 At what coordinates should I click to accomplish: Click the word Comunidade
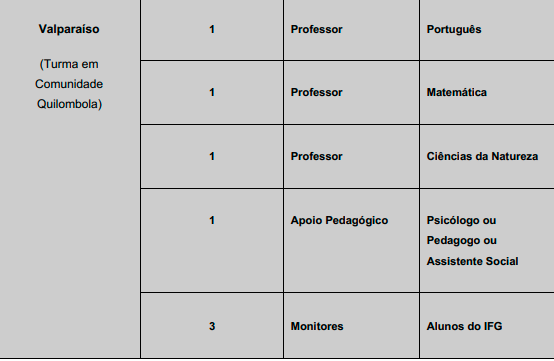[x=69, y=84]
